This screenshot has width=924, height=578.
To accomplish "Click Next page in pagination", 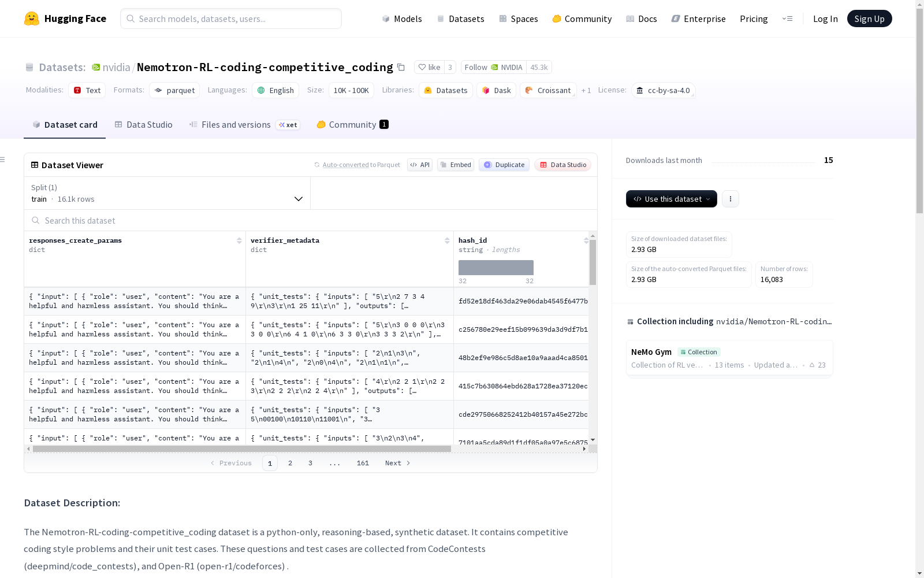I will [398, 463].
